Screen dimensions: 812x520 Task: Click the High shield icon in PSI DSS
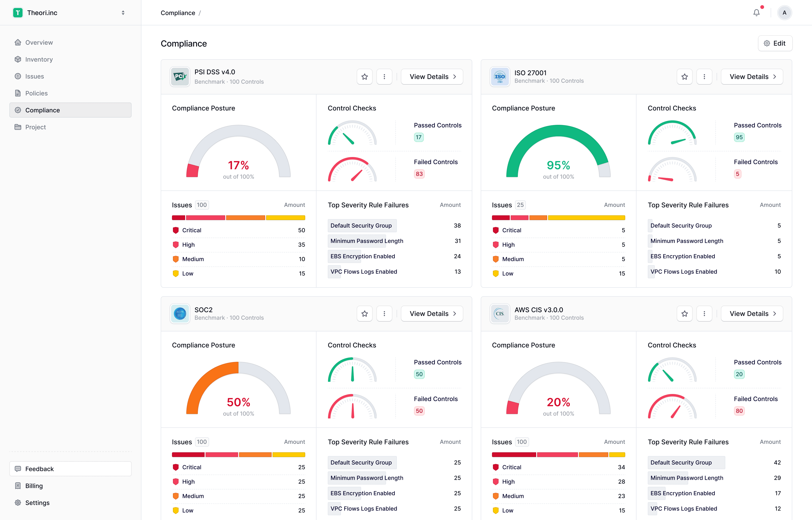[x=176, y=245]
